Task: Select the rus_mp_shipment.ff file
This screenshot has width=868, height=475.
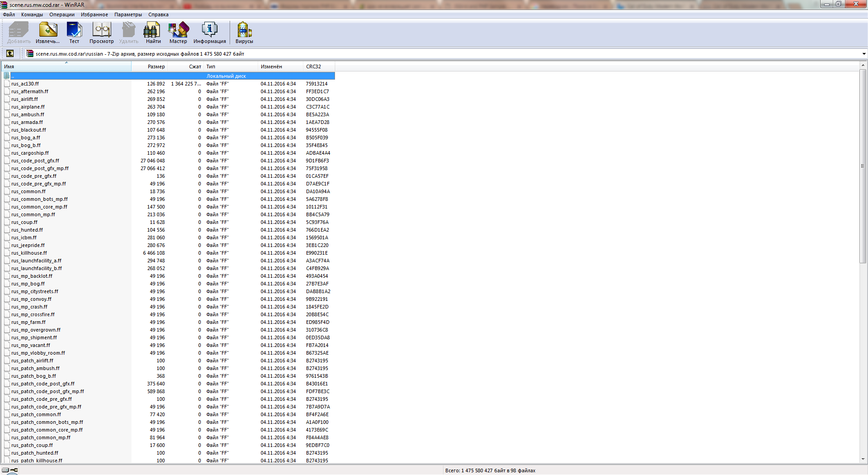Action: coord(34,337)
